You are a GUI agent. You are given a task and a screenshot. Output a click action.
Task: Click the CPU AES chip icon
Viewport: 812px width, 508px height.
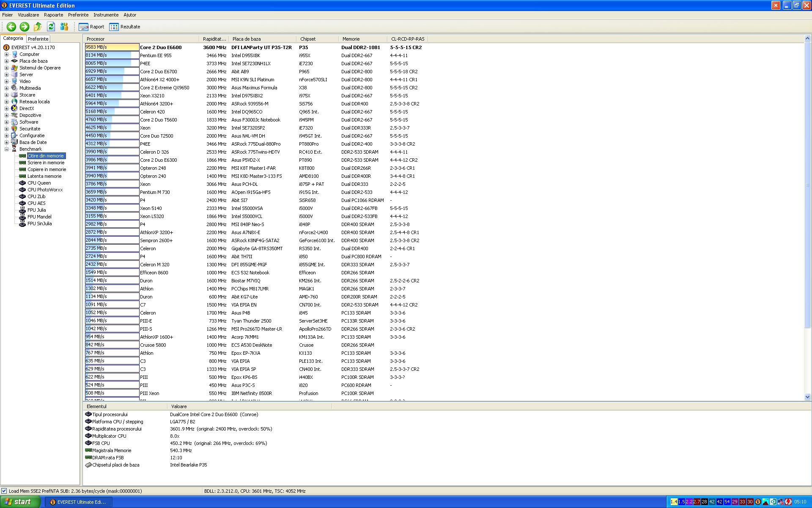point(22,203)
